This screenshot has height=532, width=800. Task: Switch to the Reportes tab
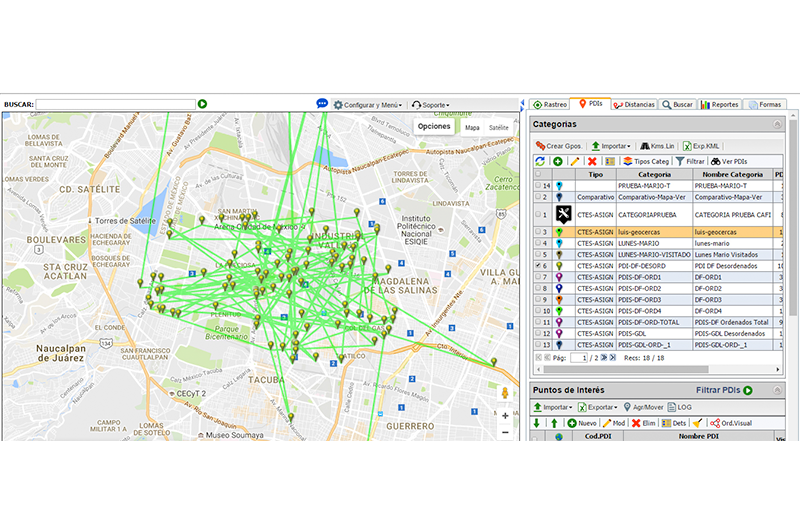[719, 105]
